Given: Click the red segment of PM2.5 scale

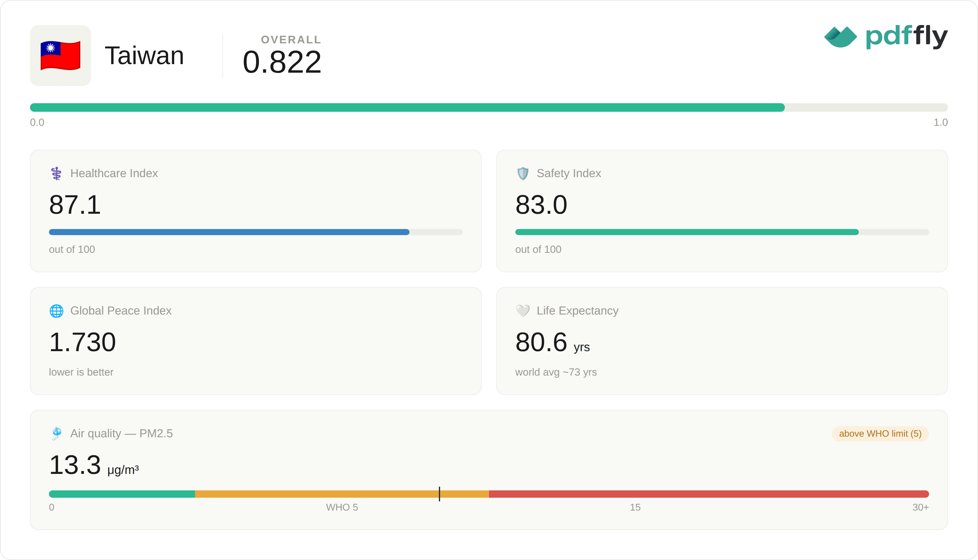Looking at the screenshot, I should [x=709, y=494].
